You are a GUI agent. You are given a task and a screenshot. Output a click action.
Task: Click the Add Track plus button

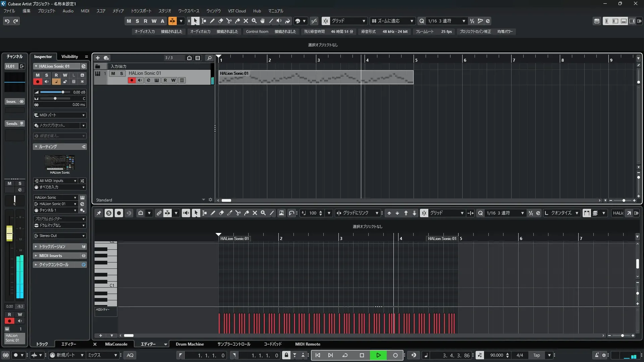click(98, 58)
